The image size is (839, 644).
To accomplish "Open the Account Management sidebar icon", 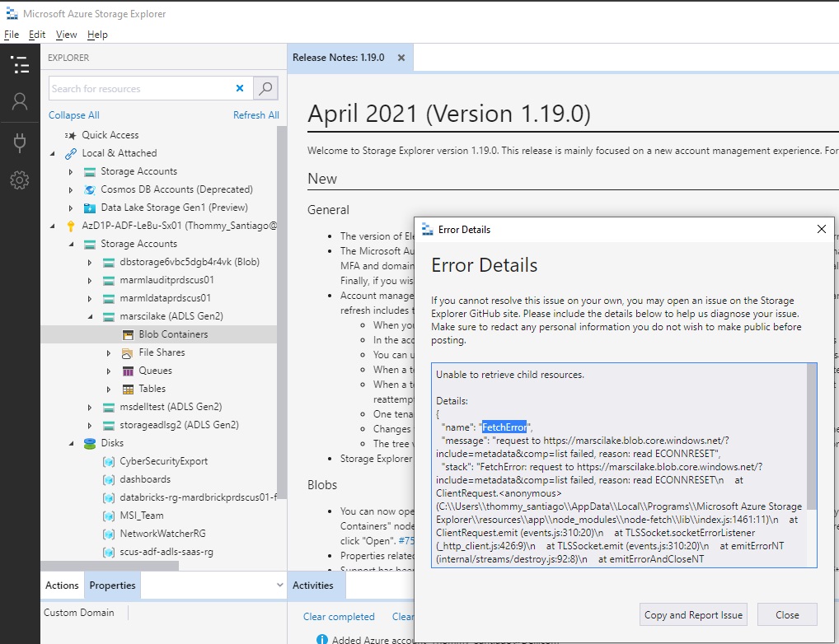I will pyautogui.click(x=20, y=101).
